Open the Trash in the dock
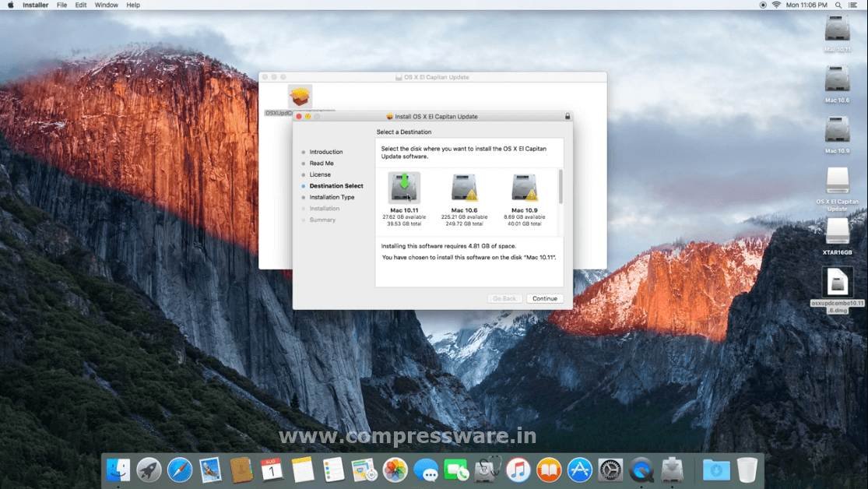Image resolution: width=868 pixels, height=489 pixels. [747, 470]
